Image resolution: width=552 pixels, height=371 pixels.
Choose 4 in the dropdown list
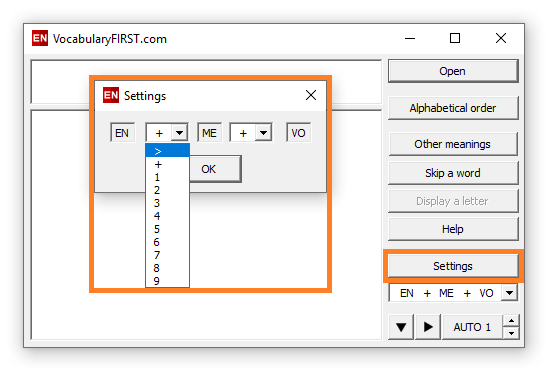(x=167, y=216)
